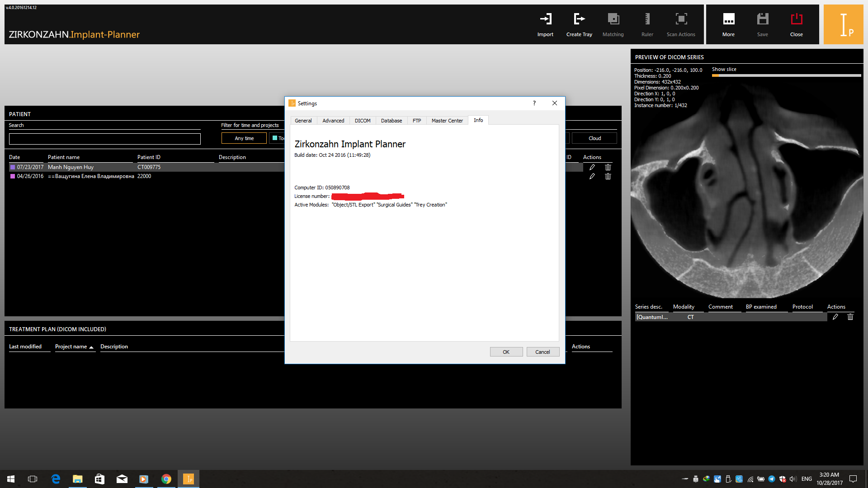868x488 pixels.
Task: Open the Mail app on taskbar
Action: click(x=122, y=479)
